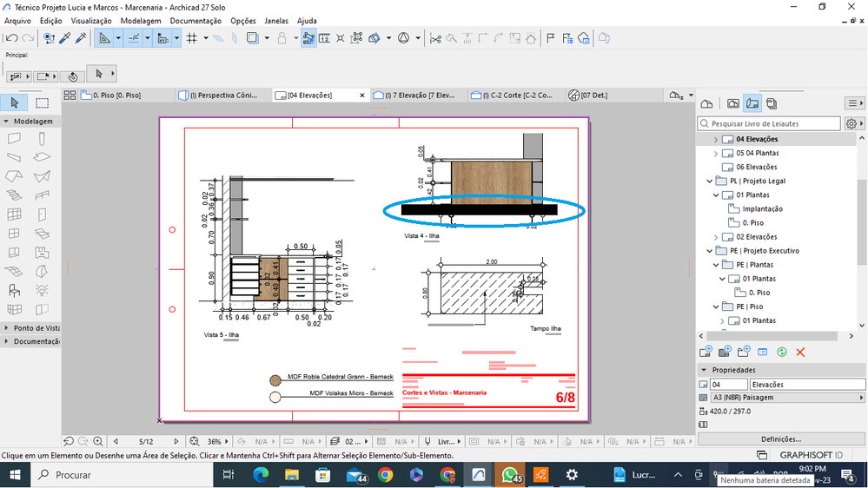The height and width of the screenshot is (488, 868).
Task: Pick the Slab tool in toolbox
Action: coord(42,158)
